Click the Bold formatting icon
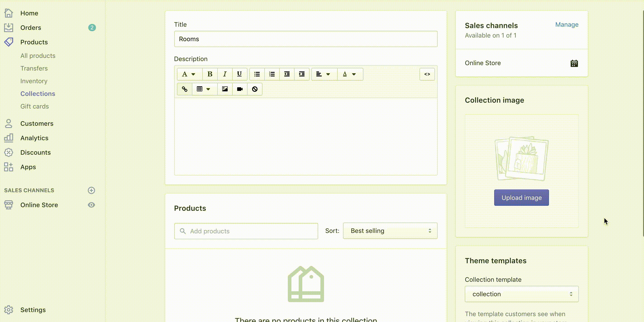Viewport: 644px width, 322px height. coord(210,74)
